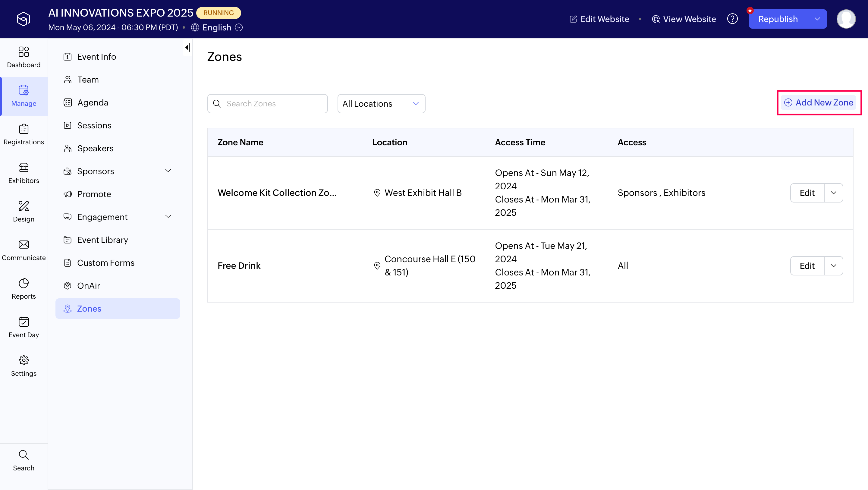Click Add New Zone button
868x490 pixels.
click(x=819, y=102)
